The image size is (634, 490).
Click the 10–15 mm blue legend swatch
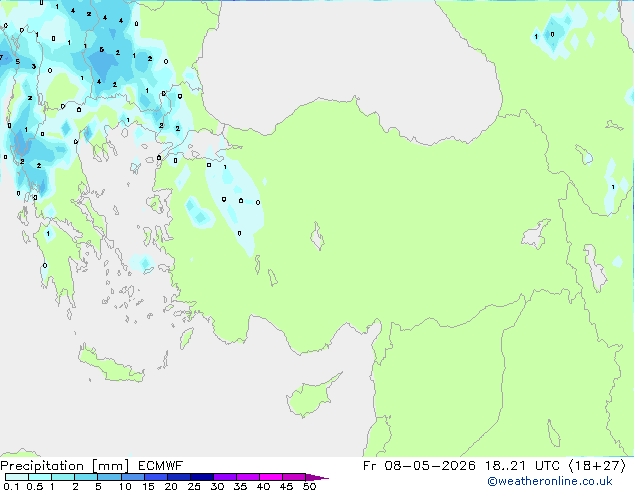(x=133, y=477)
